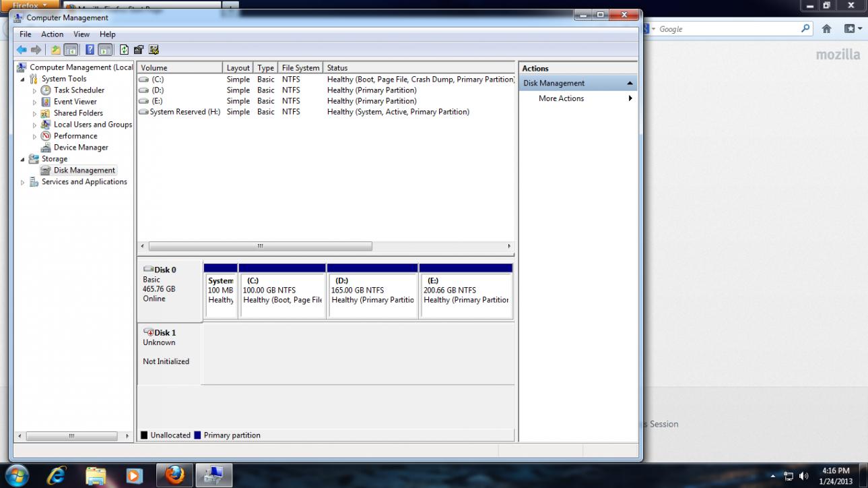Open the Properties toolbar icon

(139, 50)
